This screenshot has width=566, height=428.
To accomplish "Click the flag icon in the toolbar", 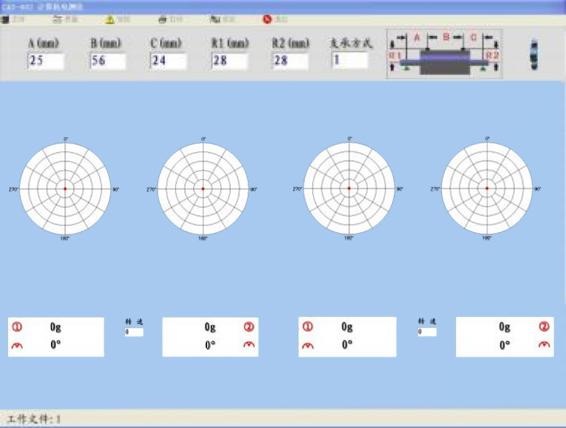I will 215,19.
